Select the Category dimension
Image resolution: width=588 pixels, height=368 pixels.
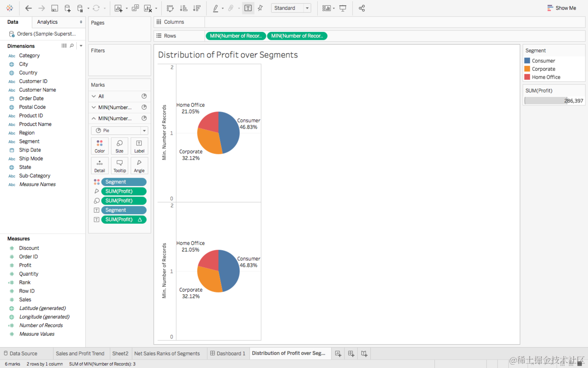point(29,56)
